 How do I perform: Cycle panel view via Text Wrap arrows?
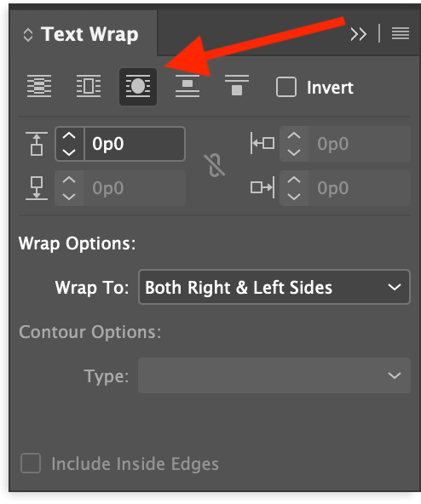coord(28,35)
